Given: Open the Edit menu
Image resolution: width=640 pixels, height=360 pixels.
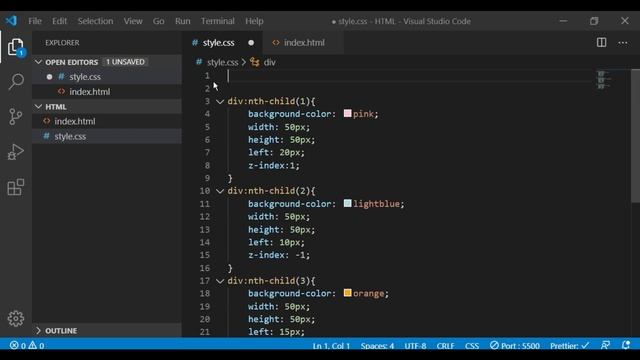Looking at the screenshot, I should (59, 21).
